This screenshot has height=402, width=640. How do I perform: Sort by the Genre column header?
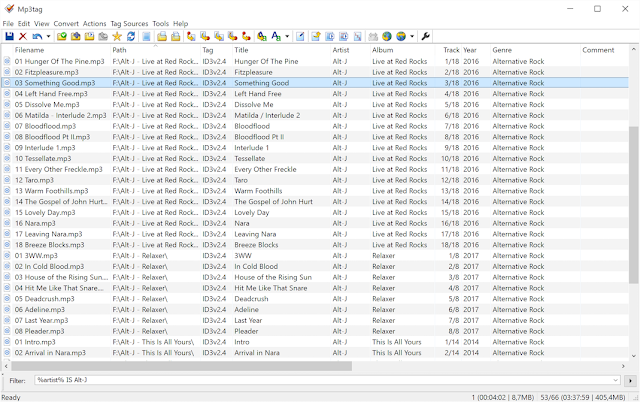coord(536,50)
